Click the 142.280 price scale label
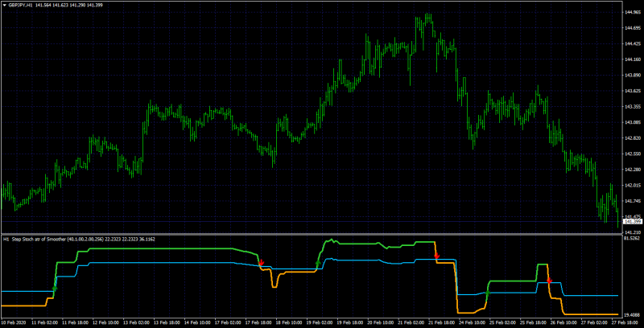644x328 pixels. (633, 170)
